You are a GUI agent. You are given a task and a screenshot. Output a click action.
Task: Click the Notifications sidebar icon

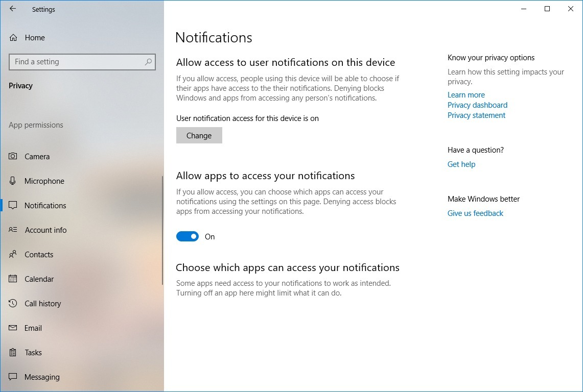[x=13, y=205]
